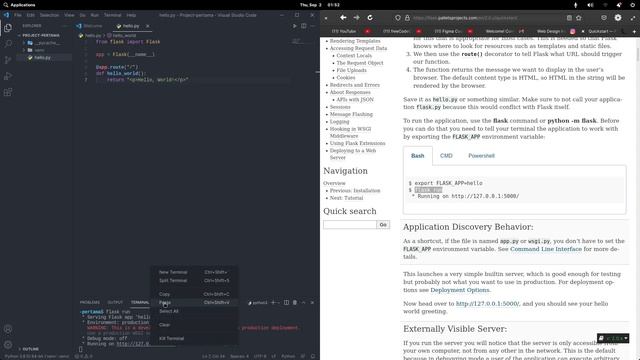Open the http://127.0.0.1:5000/ link in the docs
This screenshot has height=360, width=640.
(487, 304)
